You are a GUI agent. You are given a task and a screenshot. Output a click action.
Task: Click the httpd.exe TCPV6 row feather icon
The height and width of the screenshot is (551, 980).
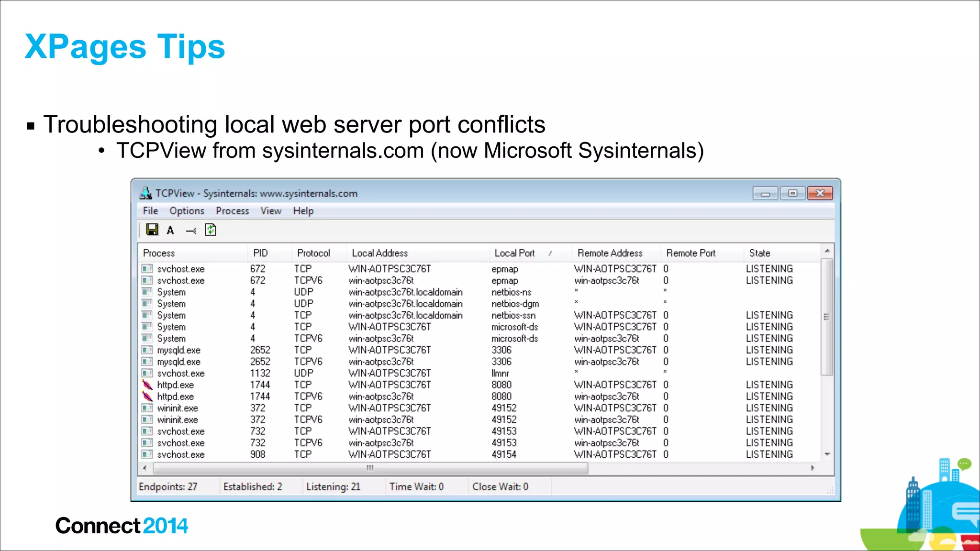(x=147, y=396)
